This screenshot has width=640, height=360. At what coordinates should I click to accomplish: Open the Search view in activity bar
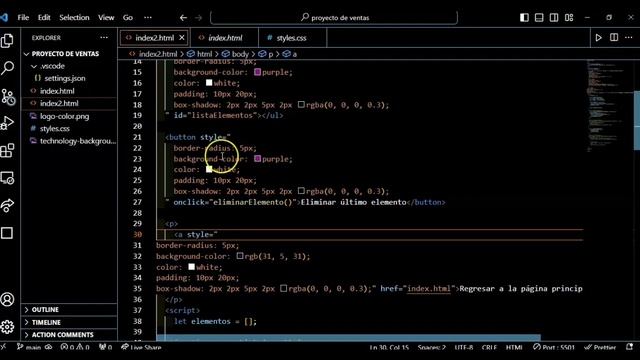click(7, 68)
